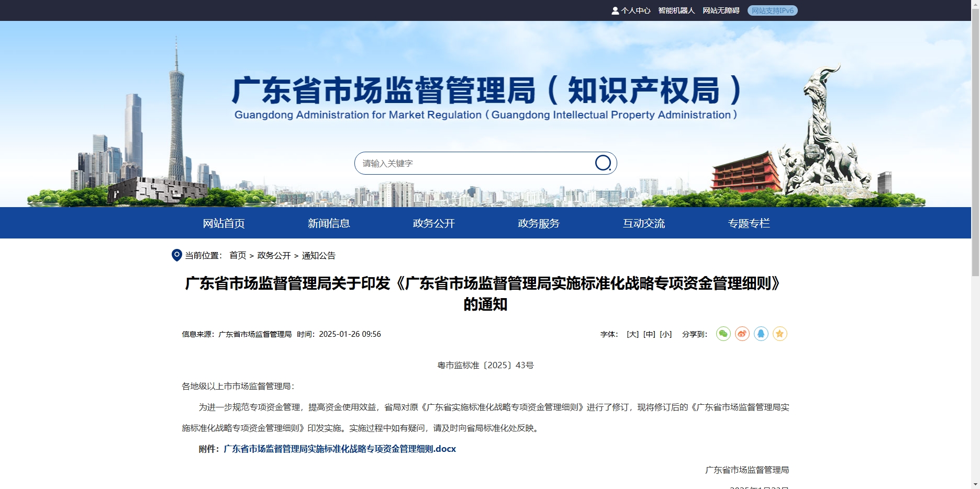Click the IPv6 support badge

(x=772, y=10)
